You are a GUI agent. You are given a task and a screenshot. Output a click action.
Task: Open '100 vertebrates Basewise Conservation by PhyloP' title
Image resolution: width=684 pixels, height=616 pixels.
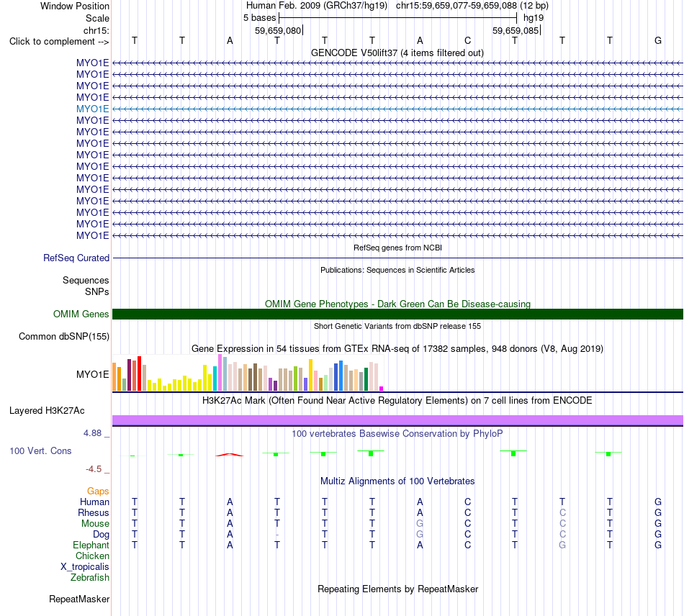(397, 434)
